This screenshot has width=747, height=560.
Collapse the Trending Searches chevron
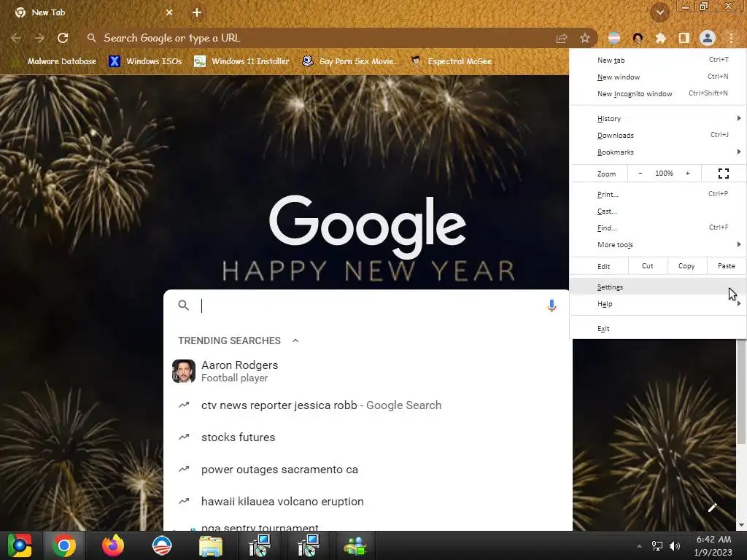(x=295, y=341)
